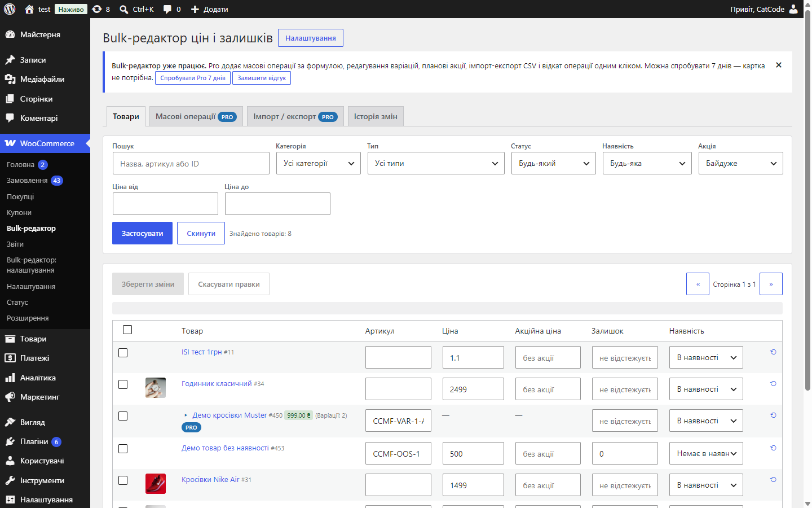
Task: Open the user avatar icon by CatCode
Action: (x=793, y=9)
